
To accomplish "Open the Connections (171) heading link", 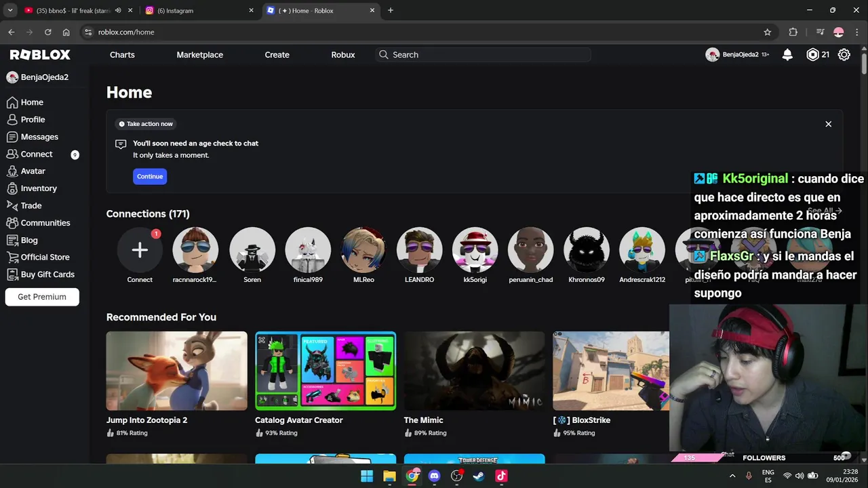I will click(148, 213).
